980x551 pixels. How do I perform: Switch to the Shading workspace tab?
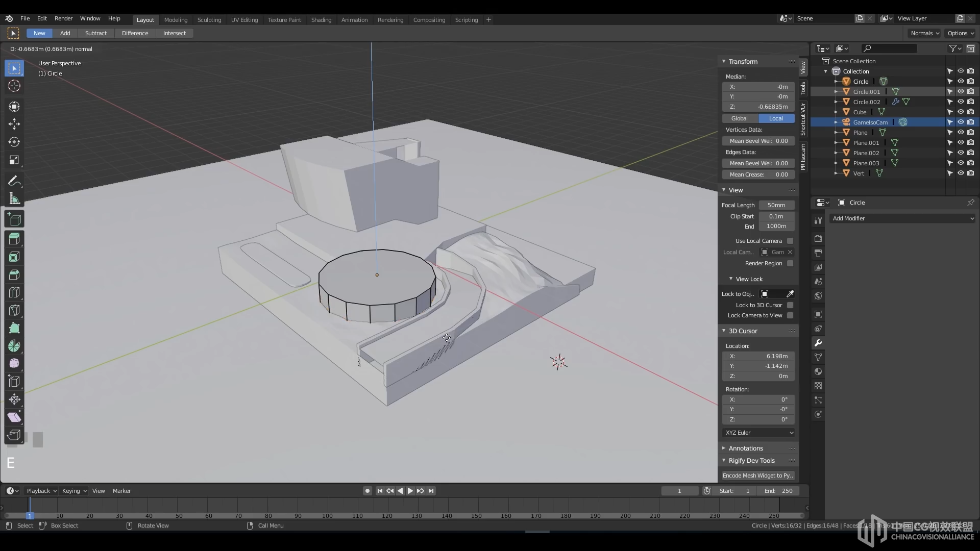pos(321,20)
